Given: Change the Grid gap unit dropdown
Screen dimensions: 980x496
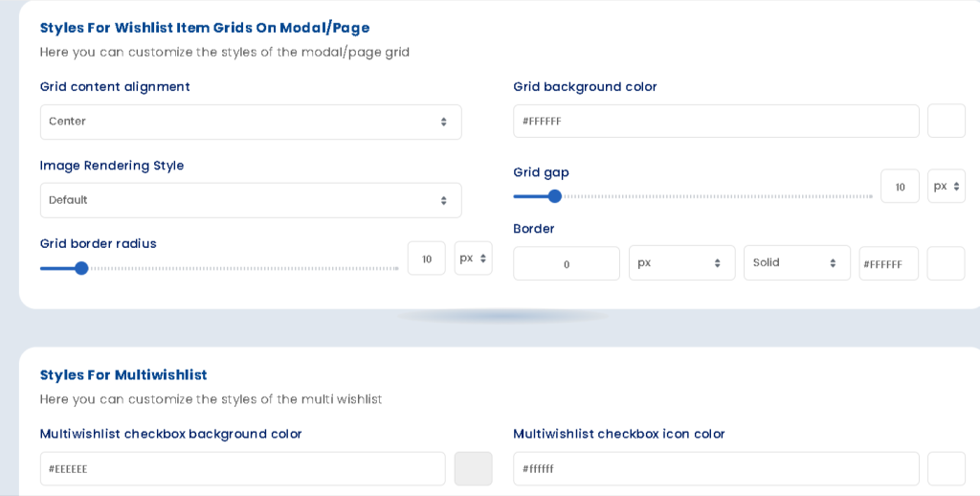Looking at the screenshot, I should [946, 187].
